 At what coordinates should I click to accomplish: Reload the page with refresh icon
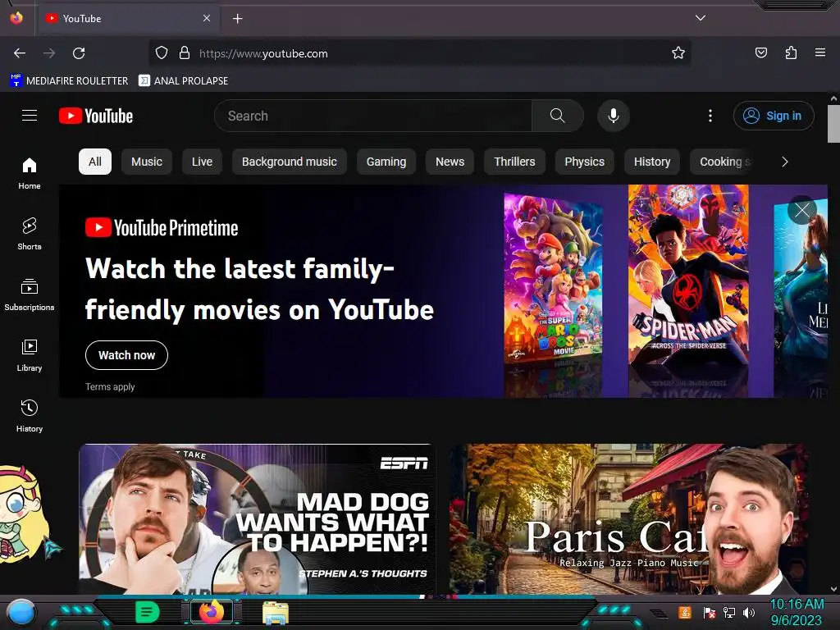coord(79,53)
